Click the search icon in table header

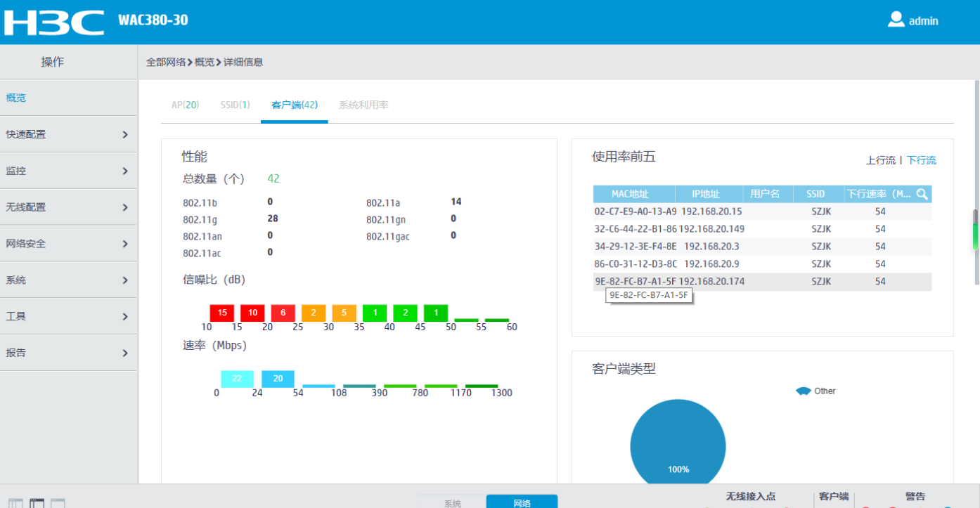[922, 195]
